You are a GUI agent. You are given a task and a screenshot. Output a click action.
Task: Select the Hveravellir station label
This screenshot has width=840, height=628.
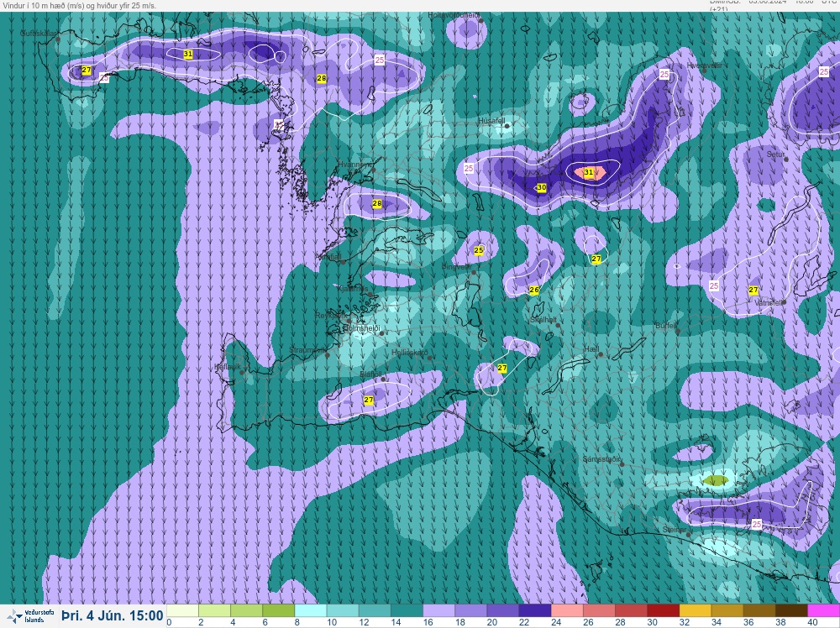704,65
